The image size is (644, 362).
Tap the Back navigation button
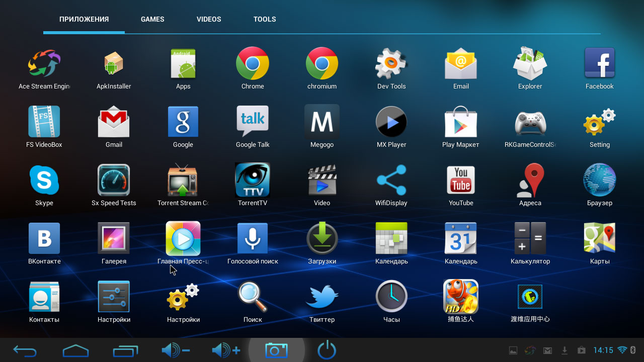(x=25, y=350)
